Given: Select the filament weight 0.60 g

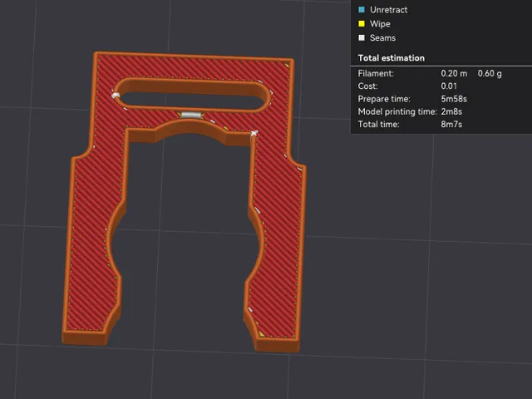Looking at the screenshot, I should (x=490, y=73).
